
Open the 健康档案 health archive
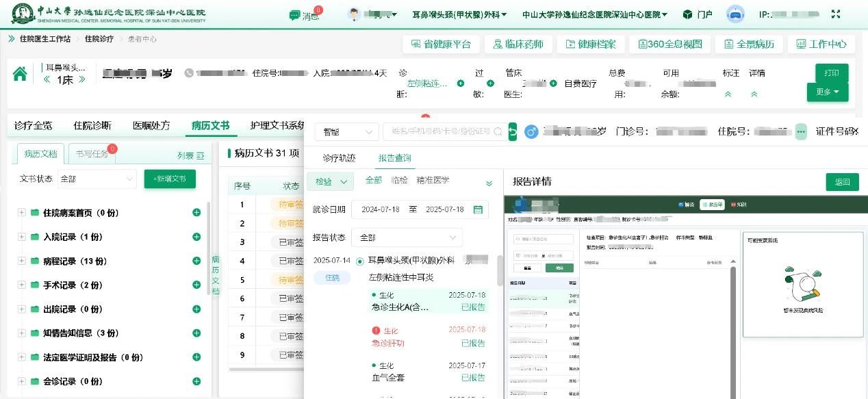click(591, 44)
